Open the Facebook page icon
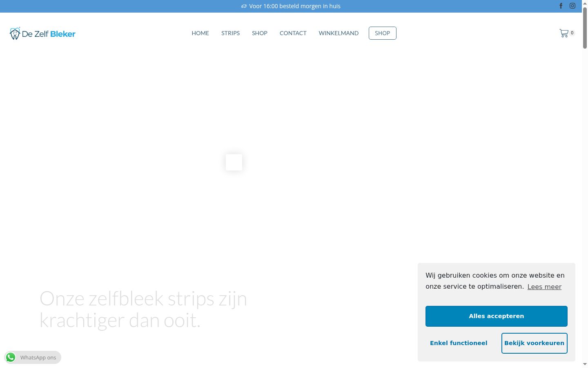The image size is (588, 368). [561, 6]
